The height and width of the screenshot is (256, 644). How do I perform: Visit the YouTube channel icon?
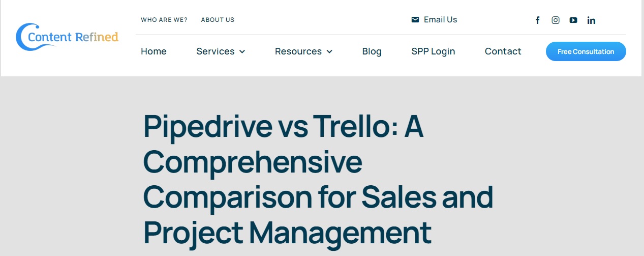pos(573,20)
